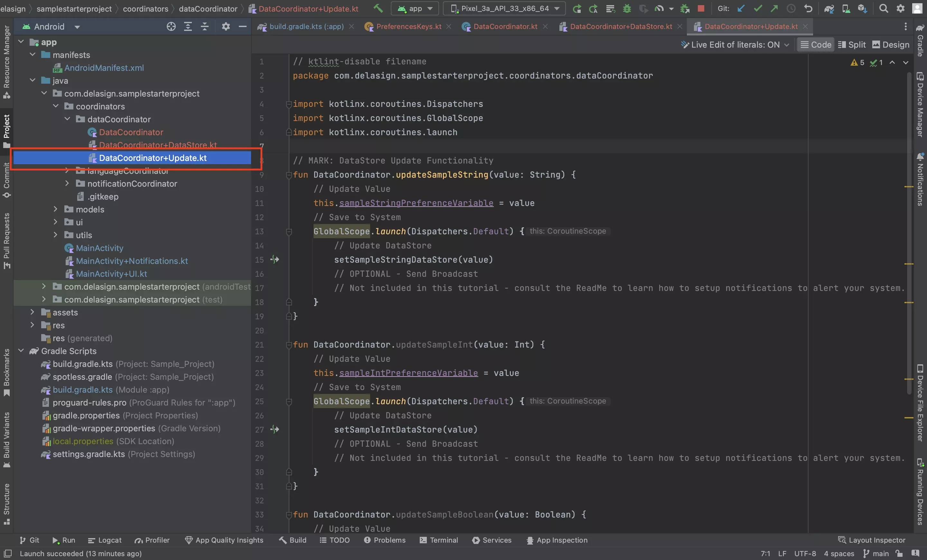
Task: Open the Logcat tool window
Action: click(105, 540)
